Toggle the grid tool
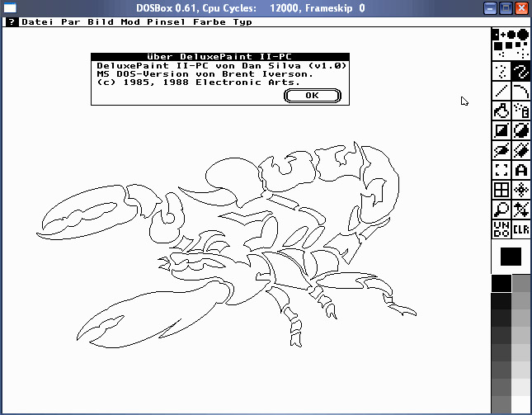The height and width of the screenshot is (415, 532). pyautogui.click(x=501, y=189)
